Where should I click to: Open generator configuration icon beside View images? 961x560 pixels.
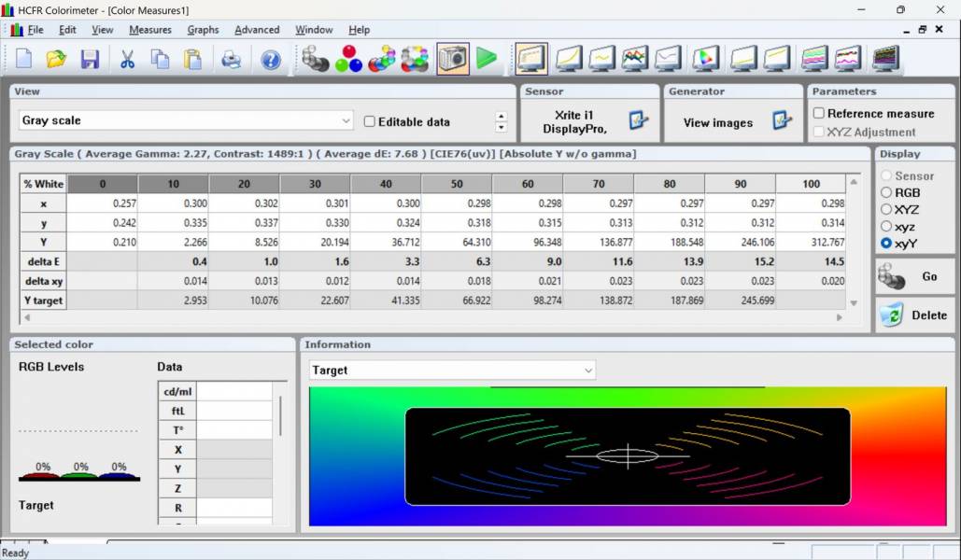782,121
